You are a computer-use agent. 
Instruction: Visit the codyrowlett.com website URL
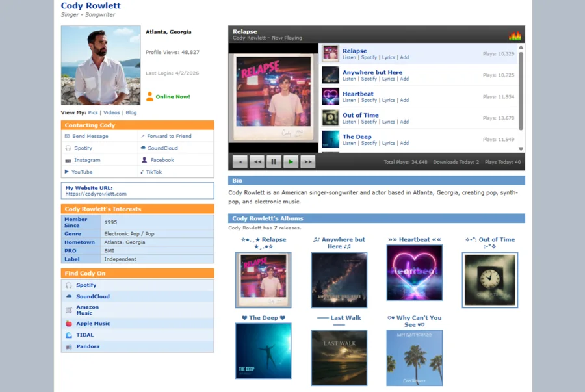[x=96, y=194]
